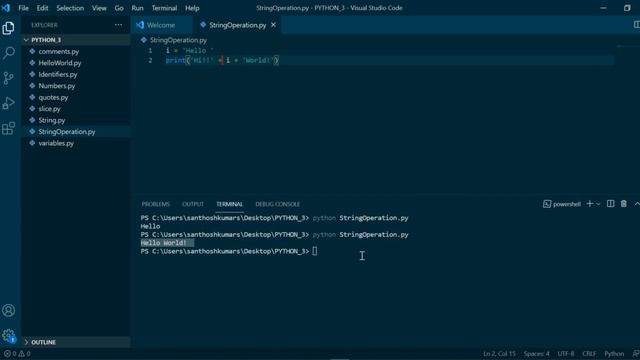Change CRLF end-of-line setting
This screenshot has width=640, height=360.
(589, 354)
